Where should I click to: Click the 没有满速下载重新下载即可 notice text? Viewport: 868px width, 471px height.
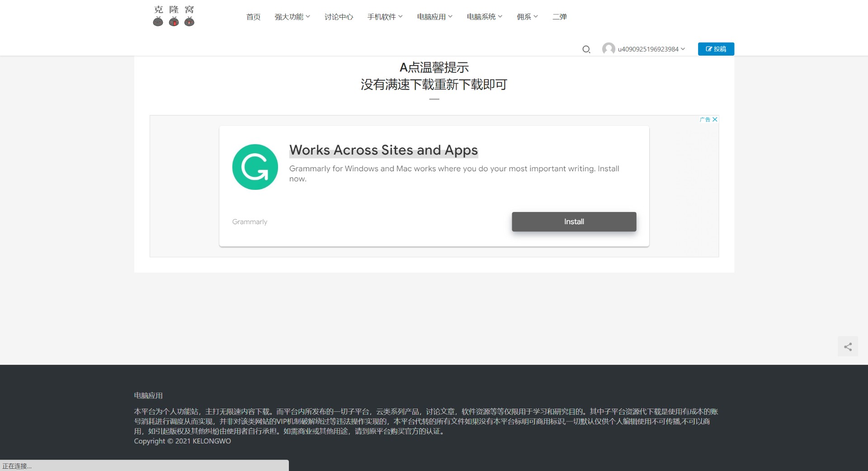click(434, 85)
